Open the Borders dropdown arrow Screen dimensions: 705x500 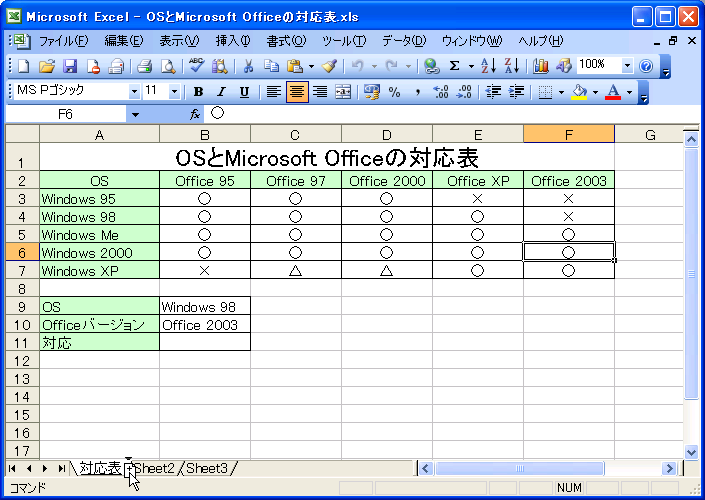coord(561,92)
